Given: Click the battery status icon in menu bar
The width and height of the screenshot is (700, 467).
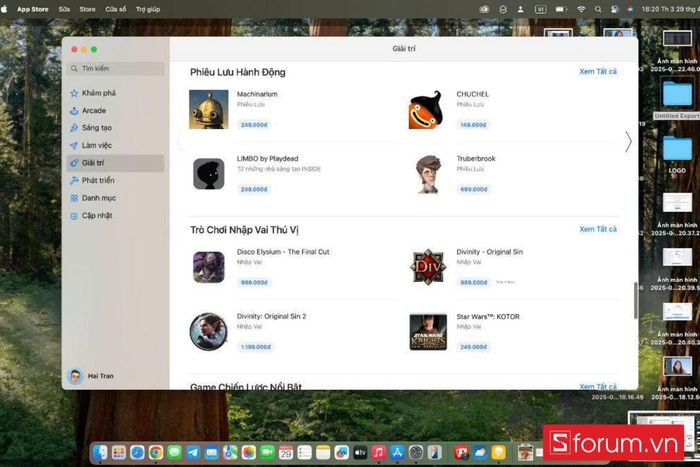Looking at the screenshot, I should pos(561,9).
